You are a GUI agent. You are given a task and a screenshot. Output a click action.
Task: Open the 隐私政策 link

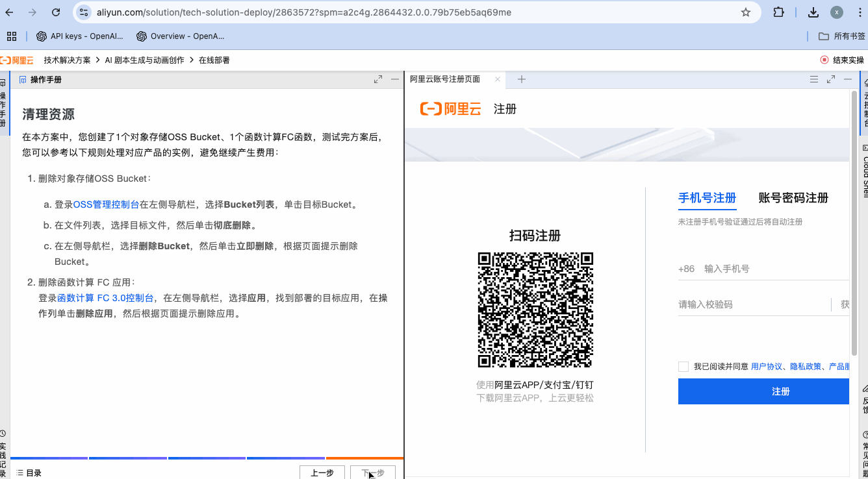point(806,367)
